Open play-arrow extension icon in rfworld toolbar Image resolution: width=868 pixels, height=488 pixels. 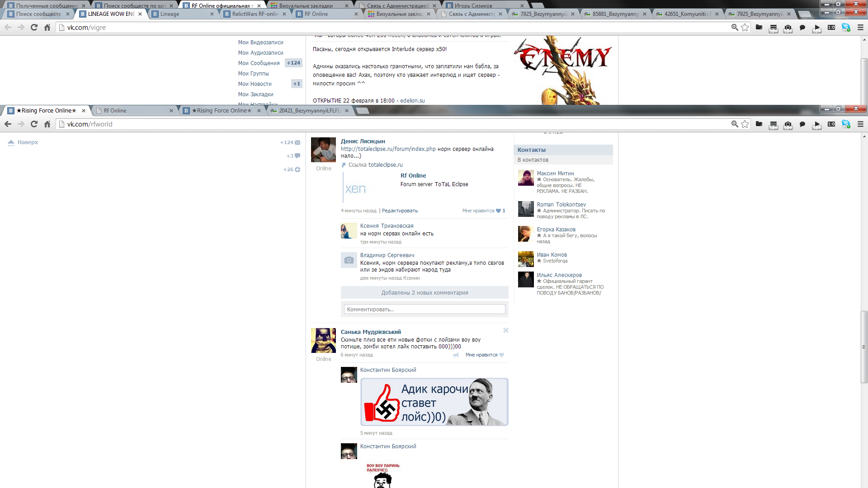[x=817, y=124]
